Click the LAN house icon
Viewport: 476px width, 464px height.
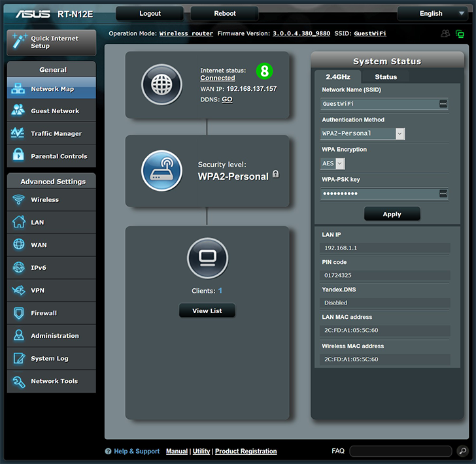point(19,222)
